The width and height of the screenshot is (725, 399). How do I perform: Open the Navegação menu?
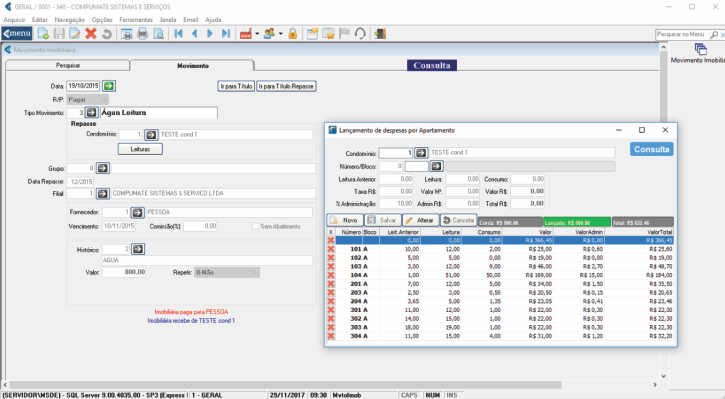coord(70,20)
